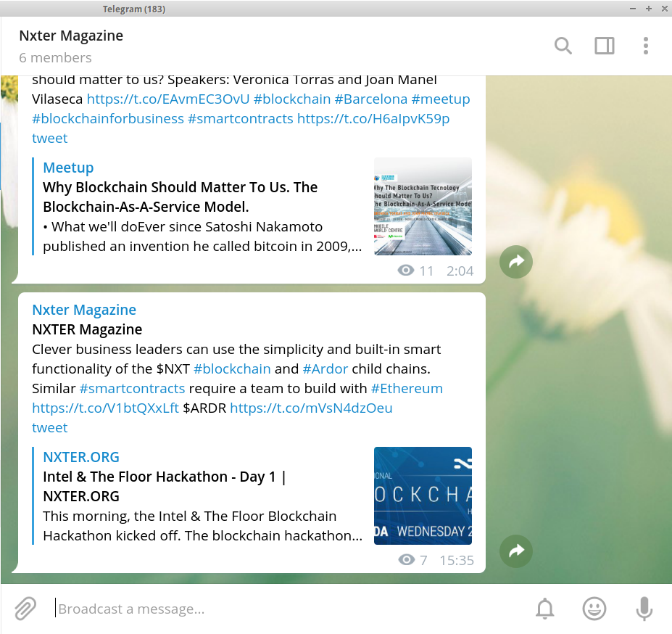
Task: Maximize the Telegram window
Action: point(648,9)
